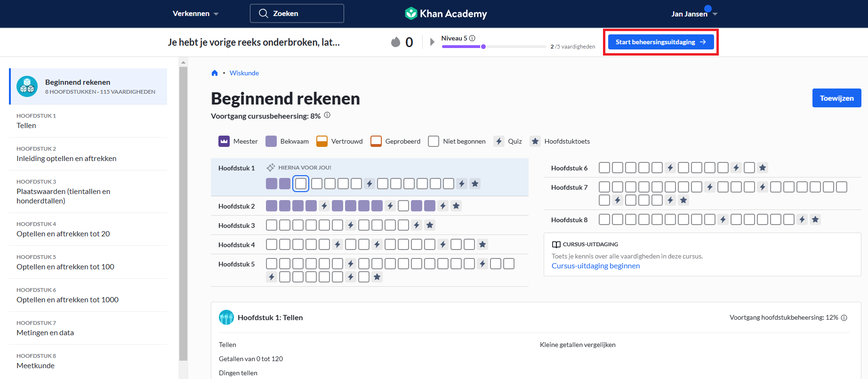
Task: Open the Jan Jansen account dropdown
Action: tap(694, 14)
